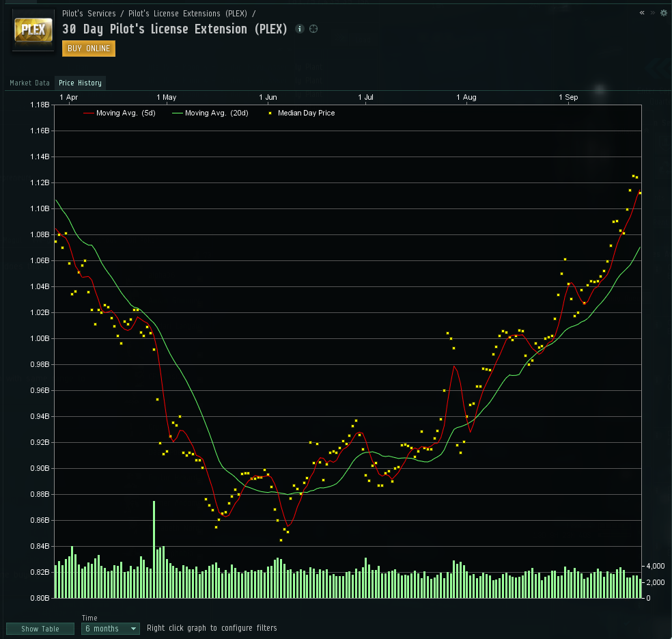Viewport: 672px width, 639px height.
Task: Select the Price History tab
Action: [80, 83]
